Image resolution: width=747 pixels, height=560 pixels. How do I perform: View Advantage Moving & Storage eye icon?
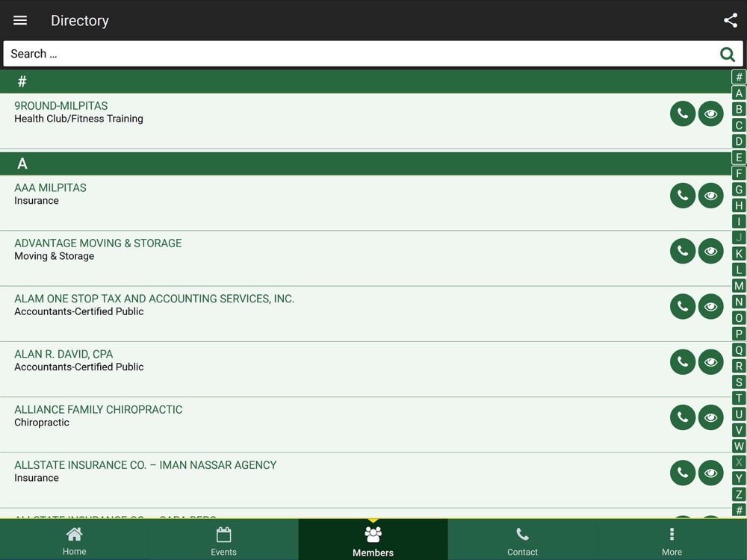pos(711,251)
